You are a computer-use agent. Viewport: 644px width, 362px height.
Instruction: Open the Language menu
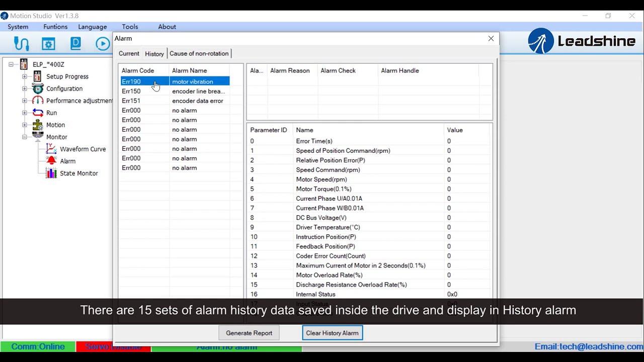click(x=93, y=27)
